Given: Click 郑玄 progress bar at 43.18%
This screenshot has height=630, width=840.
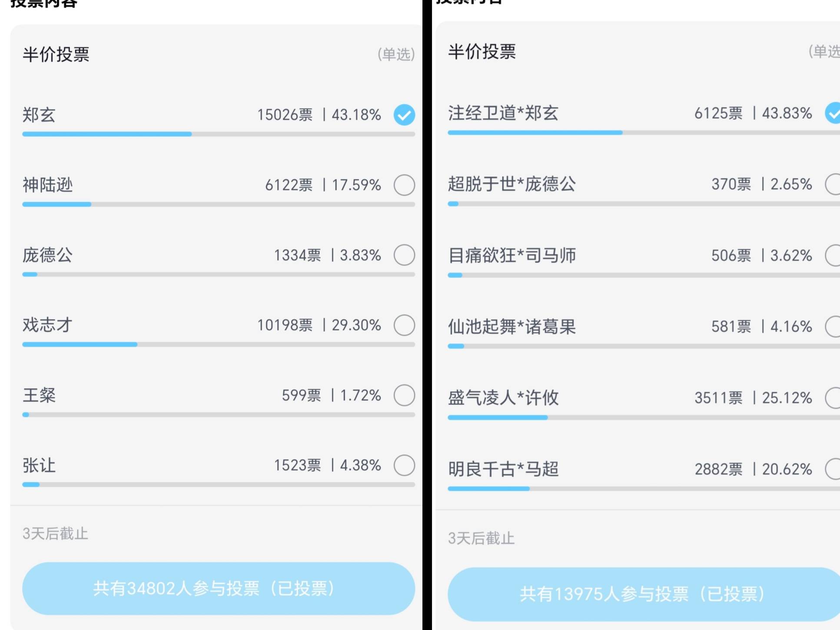Looking at the screenshot, I should [218, 134].
